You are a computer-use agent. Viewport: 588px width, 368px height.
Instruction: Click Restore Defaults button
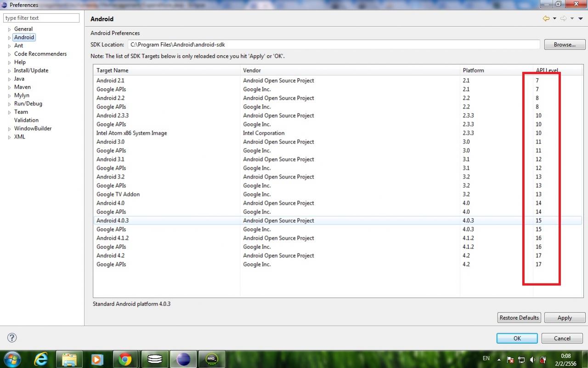[x=519, y=318]
